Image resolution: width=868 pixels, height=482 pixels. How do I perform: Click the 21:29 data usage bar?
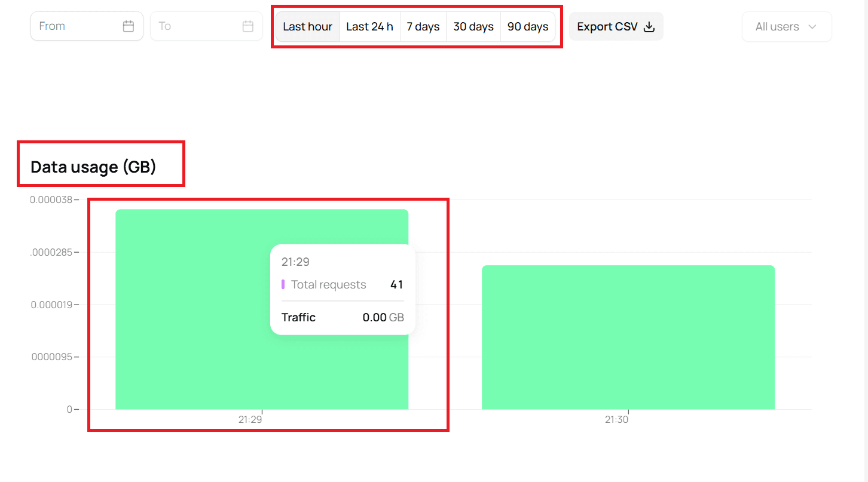(262, 309)
